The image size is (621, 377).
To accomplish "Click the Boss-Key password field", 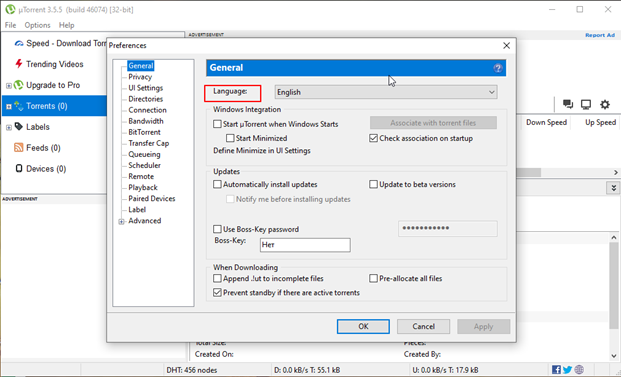I will pos(448,229).
